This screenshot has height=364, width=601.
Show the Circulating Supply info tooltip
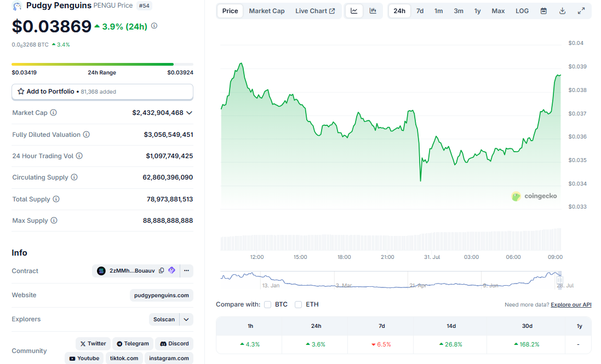coord(75,177)
